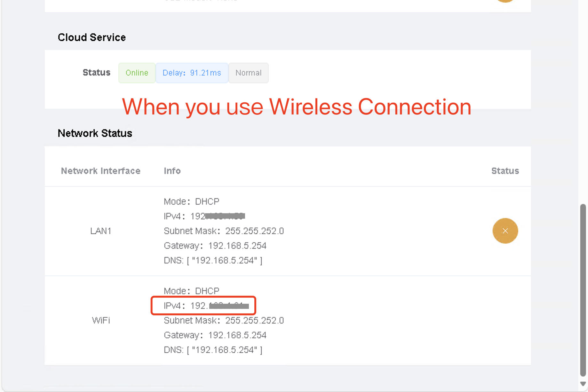
Task: Select the Network Interface column header
Action: click(100, 171)
